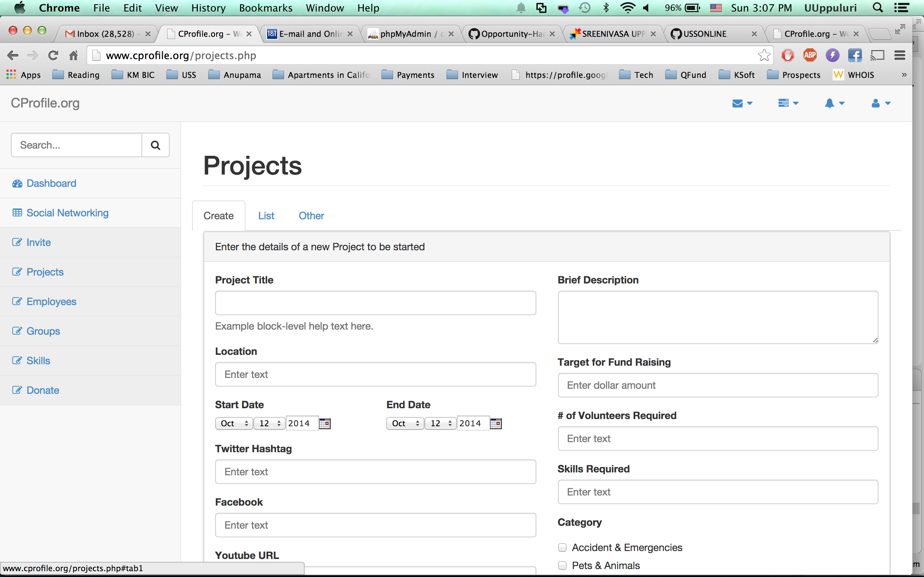Click the browser reload icon
The image size is (924, 577).
(x=53, y=55)
